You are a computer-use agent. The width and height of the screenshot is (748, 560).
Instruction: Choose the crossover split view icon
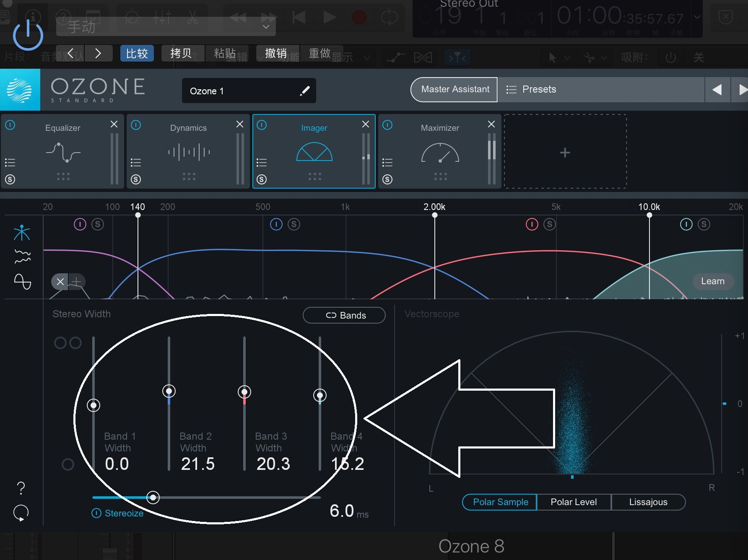[x=22, y=233]
